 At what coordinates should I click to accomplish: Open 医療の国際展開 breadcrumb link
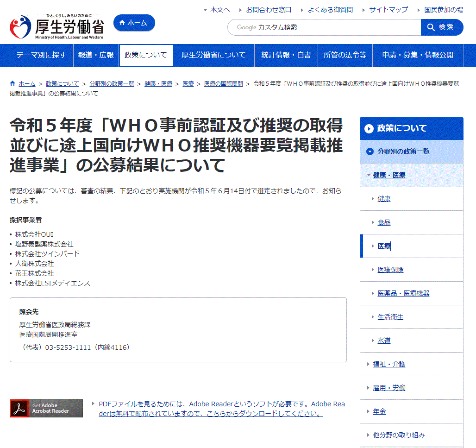224,84
